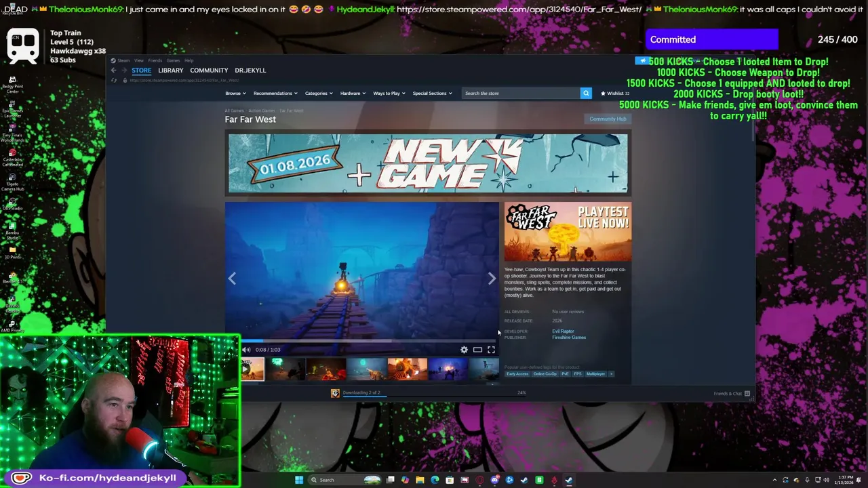The width and height of the screenshot is (868, 488).
Task: Open the STORE tab
Action: [x=142, y=70]
